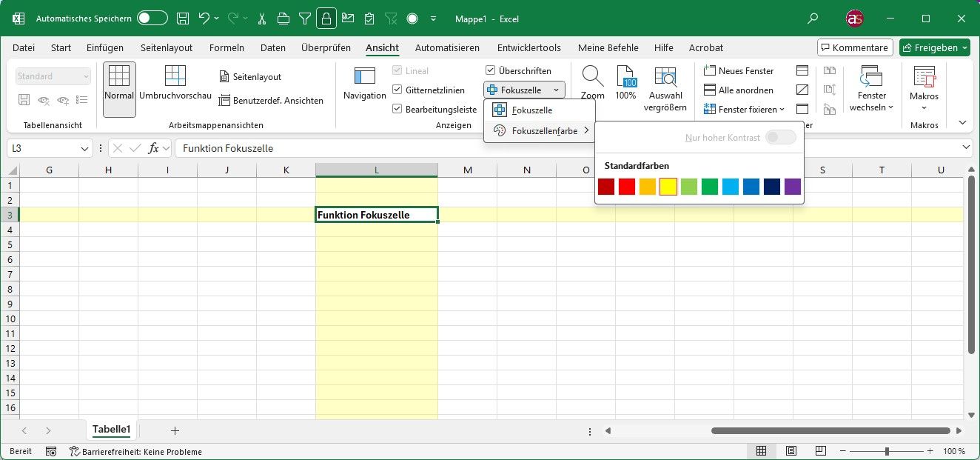Click the 100% zoom icon

(625, 77)
